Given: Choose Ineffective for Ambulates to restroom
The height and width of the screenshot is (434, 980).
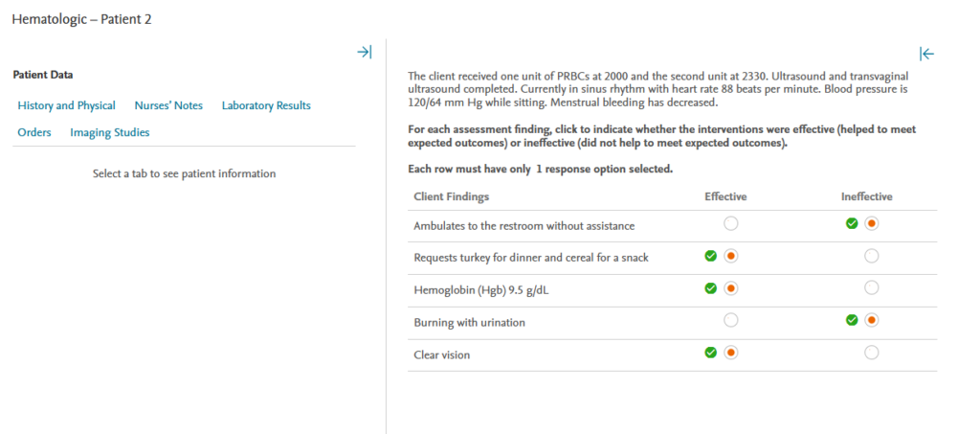Looking at the screenshot, I should 871,224.
